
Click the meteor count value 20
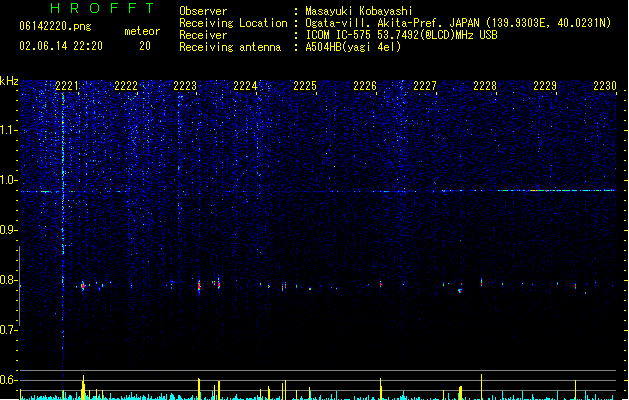(x=145, y=46)
